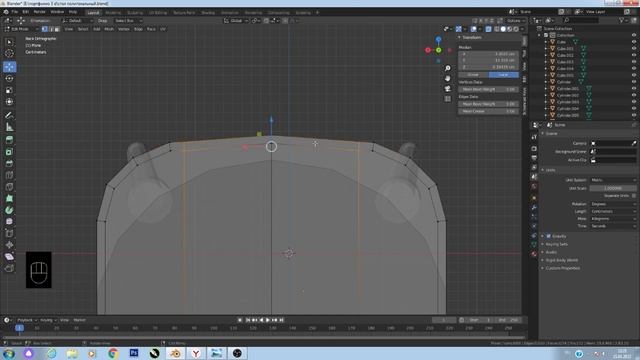Viewport: 640px width, 360px height.
Task: Hide Cube.001 with its eye icon
Action: click(634, 49)
